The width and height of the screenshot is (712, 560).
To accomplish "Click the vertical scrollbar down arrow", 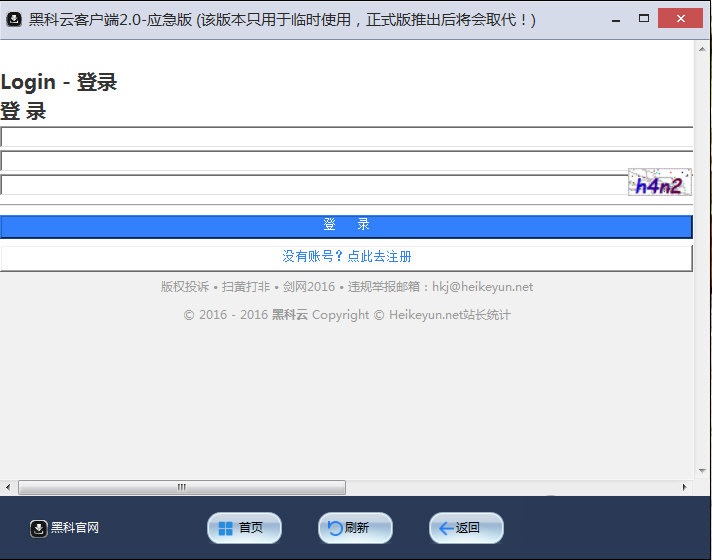I will (x=702, y=474).
